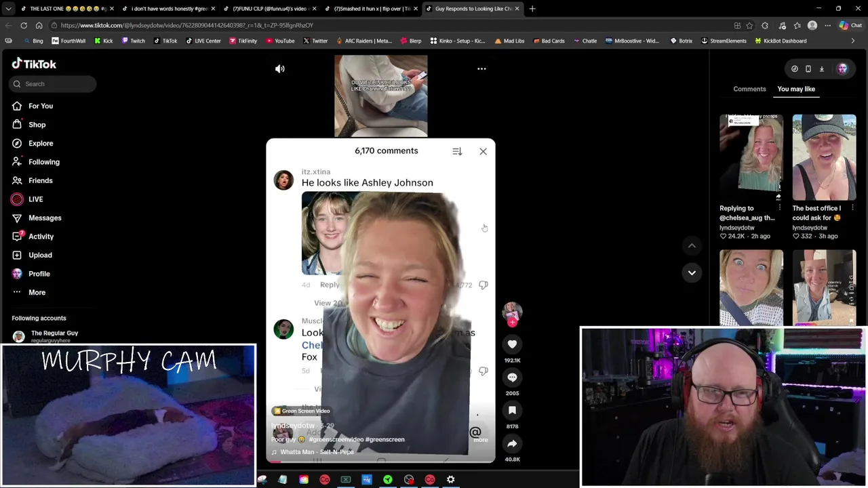The width and height of the screenshot is (868, 488).
Task: Click the TikTok logo
Action: click(x=34, y=64)
